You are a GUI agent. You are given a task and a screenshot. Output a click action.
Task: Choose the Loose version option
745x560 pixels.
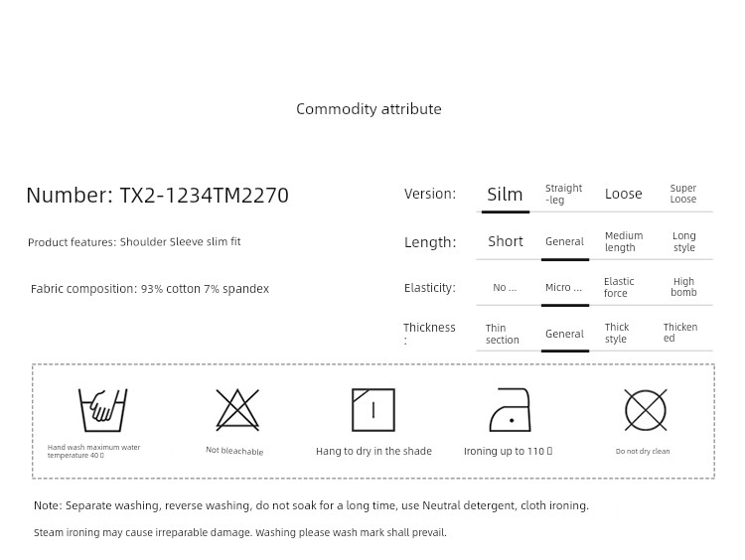click(x=623, y=194)
